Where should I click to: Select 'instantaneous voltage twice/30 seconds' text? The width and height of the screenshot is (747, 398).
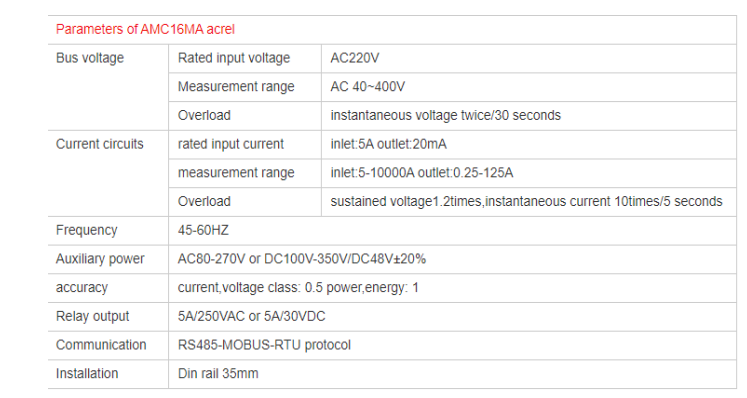click(446, 115)
